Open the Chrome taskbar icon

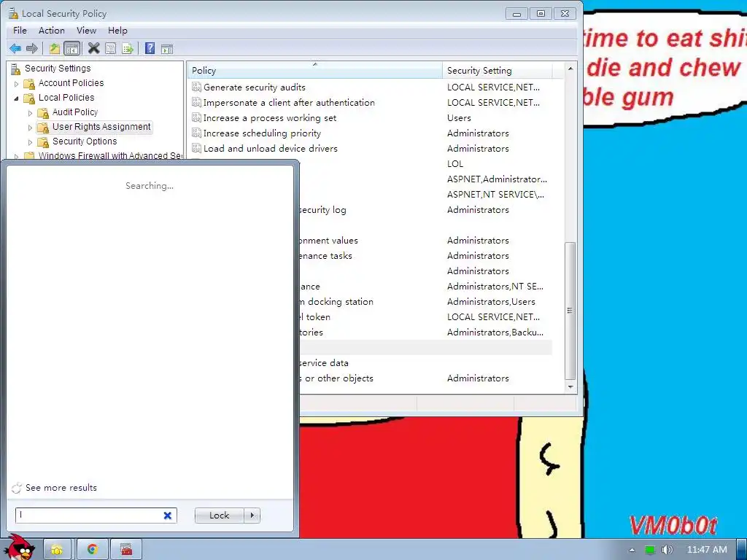click(93, 550)
